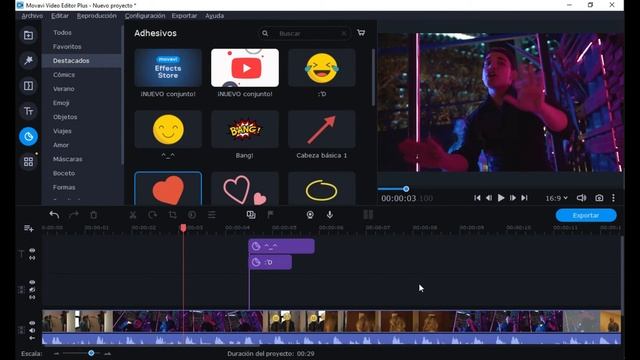This screenshot has height=360, width=640.
Task: Open the Effects Store thumbnail
Action: click(168, 68)
